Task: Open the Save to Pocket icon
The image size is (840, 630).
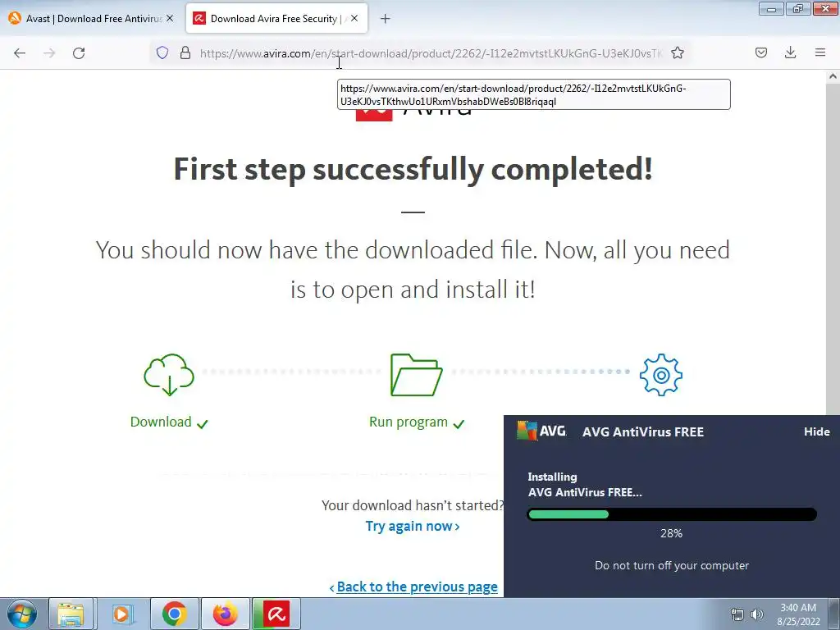Action: (761, 52)
